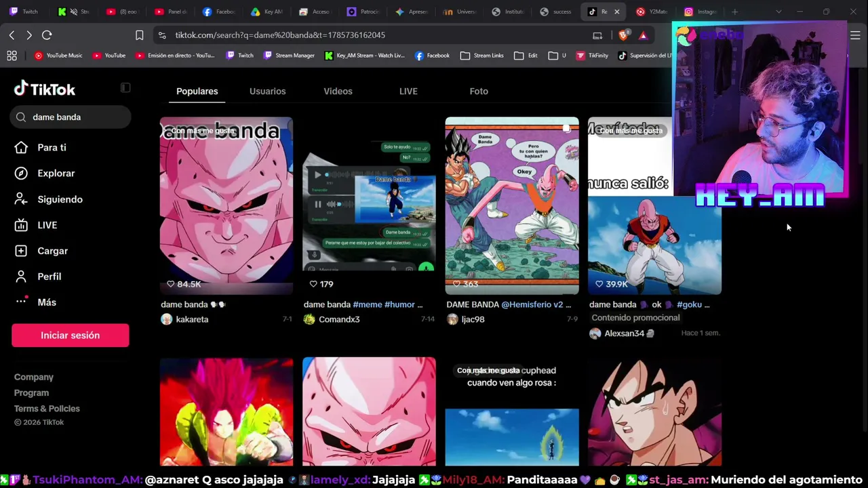Click the Brave Shields lion icon
This screenshot has width=868, height=488.
624,35
